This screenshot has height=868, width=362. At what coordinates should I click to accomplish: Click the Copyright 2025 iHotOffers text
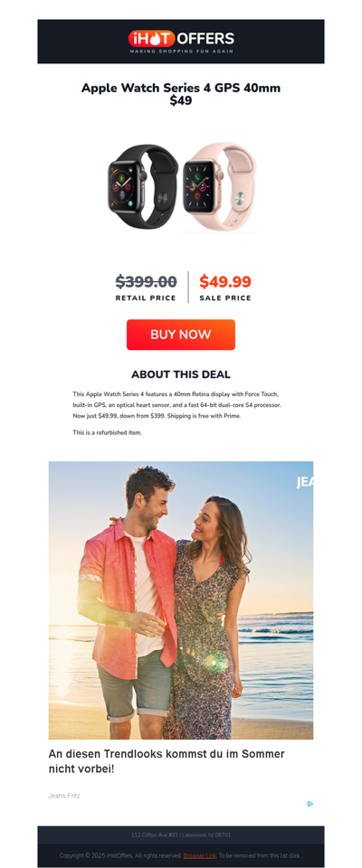(x=121, y=855)
